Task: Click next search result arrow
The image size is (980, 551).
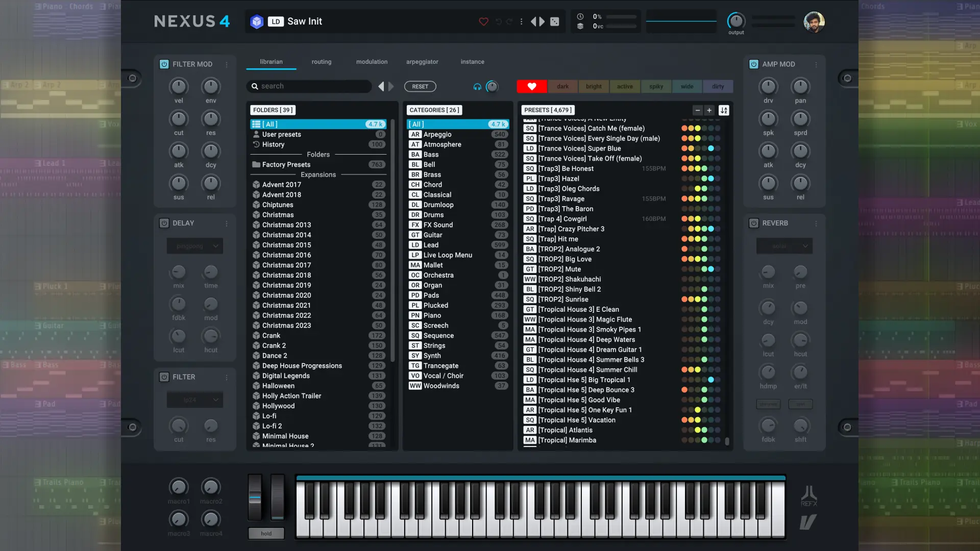Action: 391,87
